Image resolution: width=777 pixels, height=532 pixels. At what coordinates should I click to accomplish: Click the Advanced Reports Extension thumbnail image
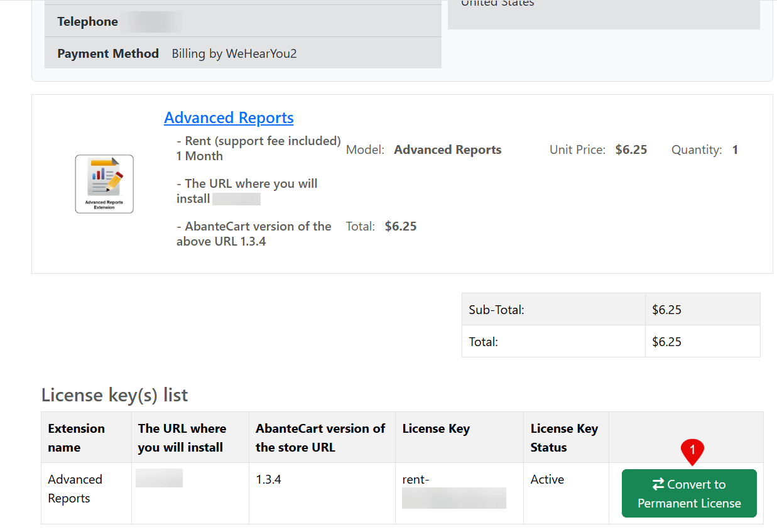point(104,183)
